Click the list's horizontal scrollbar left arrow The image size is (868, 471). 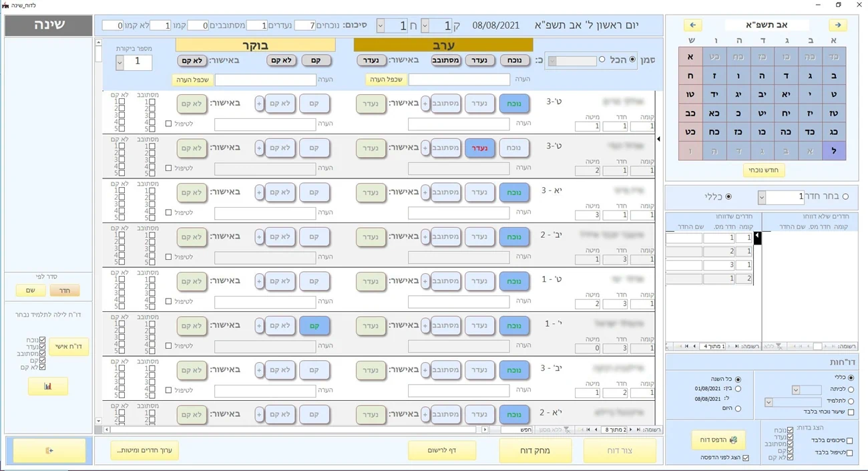click(107, 430)
